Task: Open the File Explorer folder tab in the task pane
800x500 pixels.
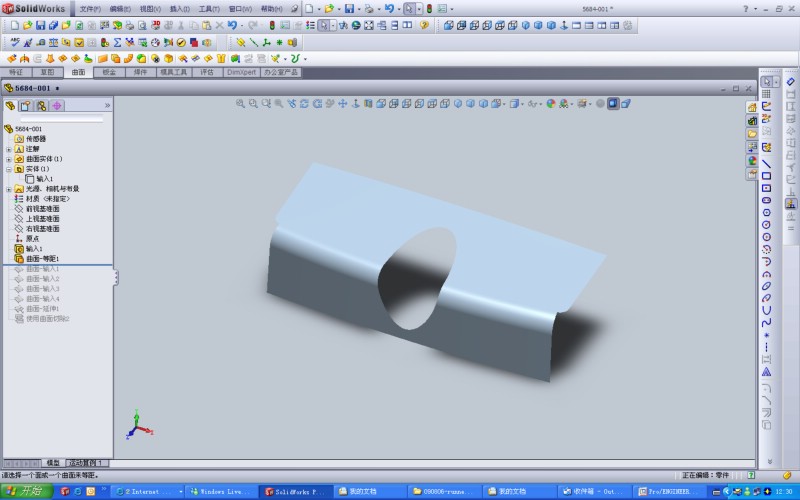Action: [752, 134]
